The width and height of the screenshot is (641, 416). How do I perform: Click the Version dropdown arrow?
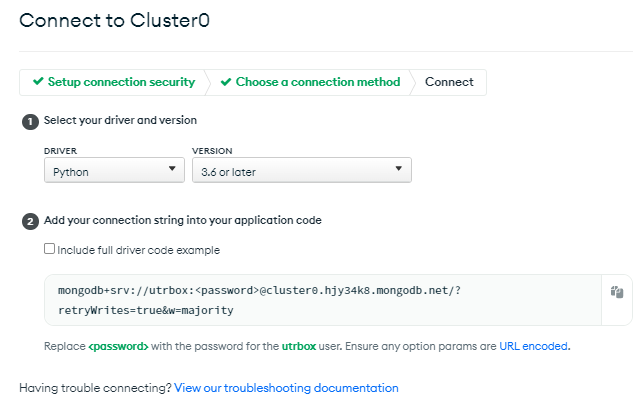click(x=399, y=168)
